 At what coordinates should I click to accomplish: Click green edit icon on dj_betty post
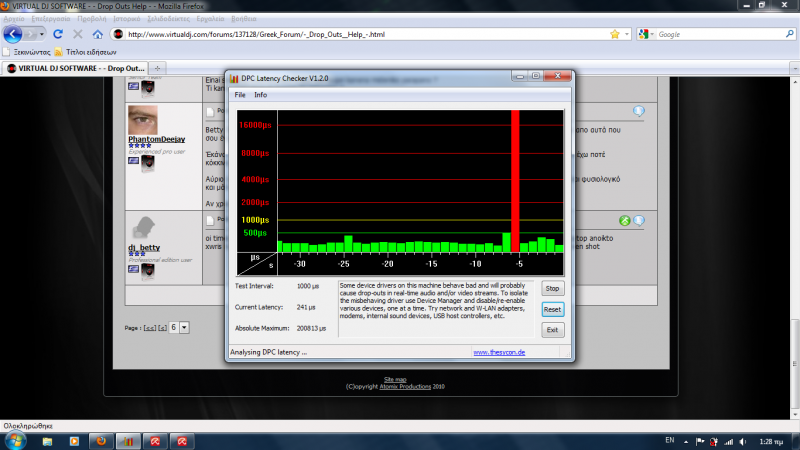[624, 220]
